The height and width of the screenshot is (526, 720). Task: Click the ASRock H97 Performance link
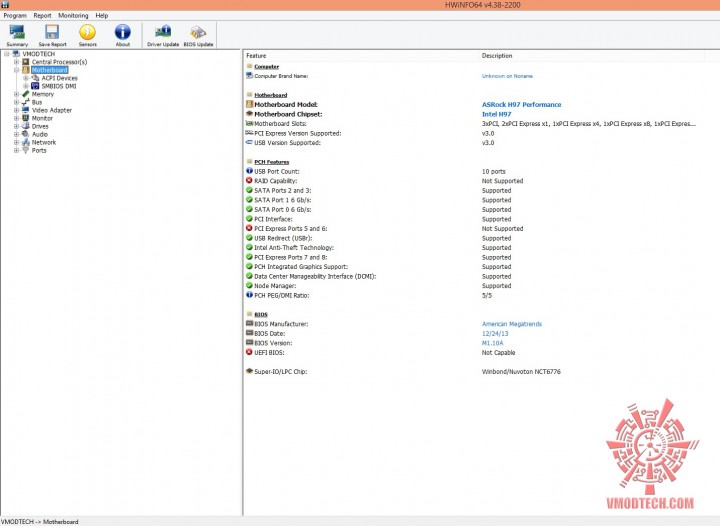click(521, 105)
